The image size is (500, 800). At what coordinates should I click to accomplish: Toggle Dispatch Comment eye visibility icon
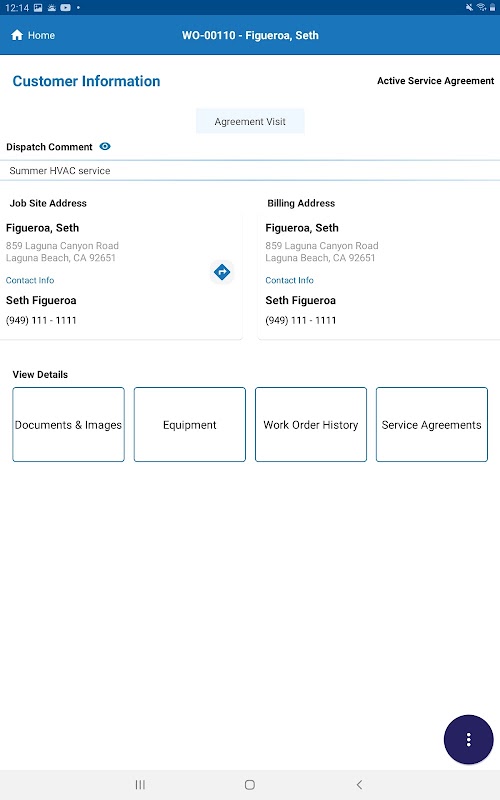105,146
